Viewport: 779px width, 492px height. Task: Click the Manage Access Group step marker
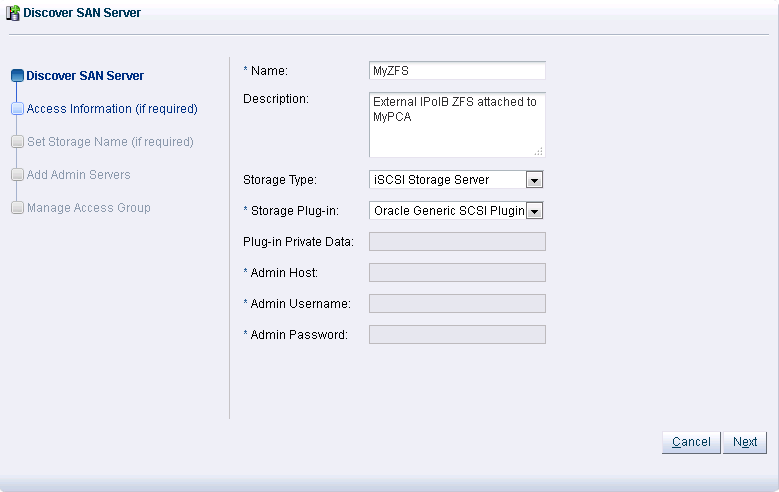pyautogui.click(x=17, y=208)
